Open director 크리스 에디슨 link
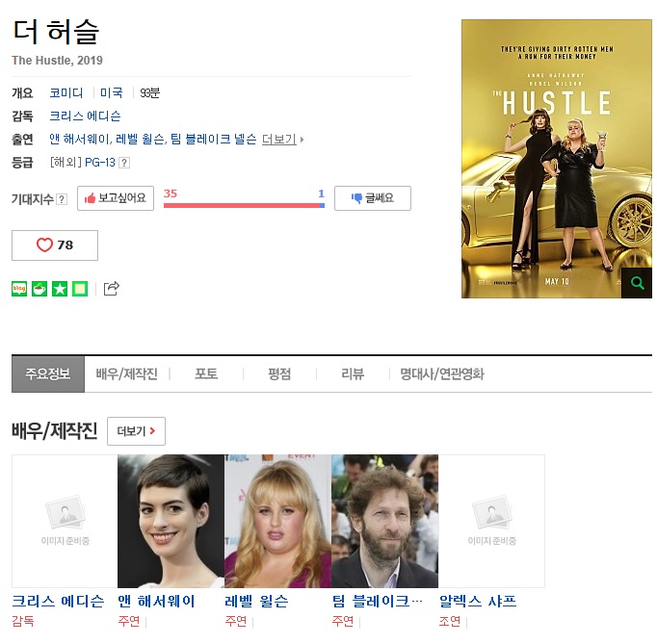The height and width of the screenshot is (644, 657). 85,116
